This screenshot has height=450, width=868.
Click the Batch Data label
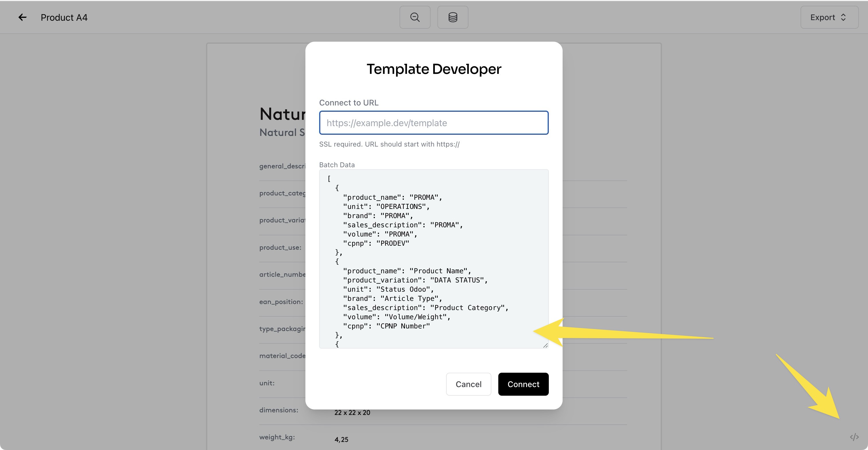(337, 165)
